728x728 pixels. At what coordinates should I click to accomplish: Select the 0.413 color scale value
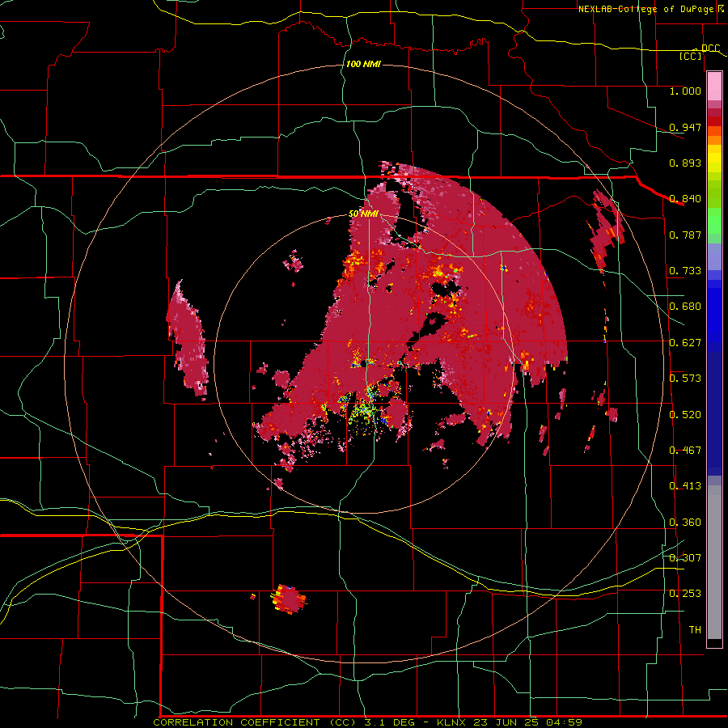click(685, 486)
